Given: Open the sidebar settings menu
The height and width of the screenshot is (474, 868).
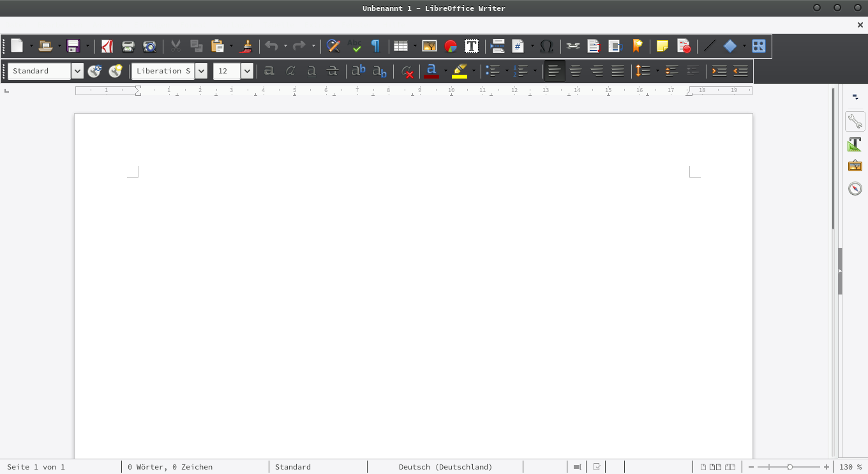Looking at the screenshot, I should pyautogui.click(x=855, y=96).
